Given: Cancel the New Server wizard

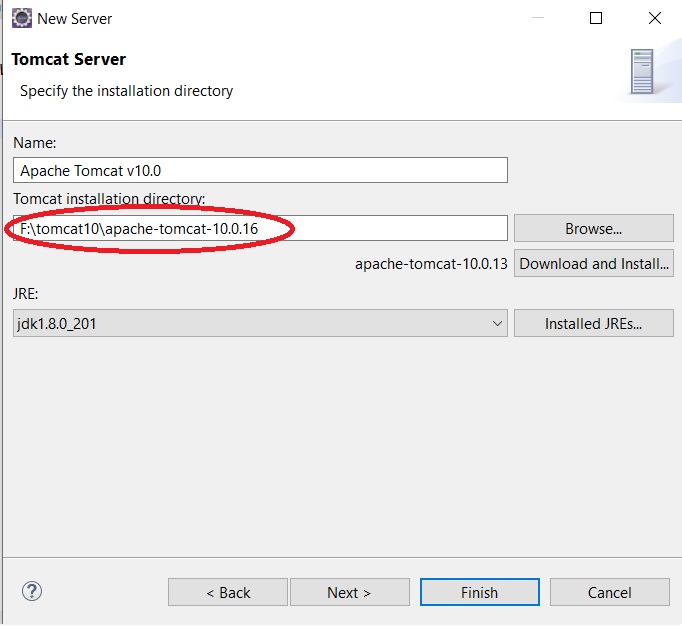Looking at the screenshot, I should (x=610, y=592).
